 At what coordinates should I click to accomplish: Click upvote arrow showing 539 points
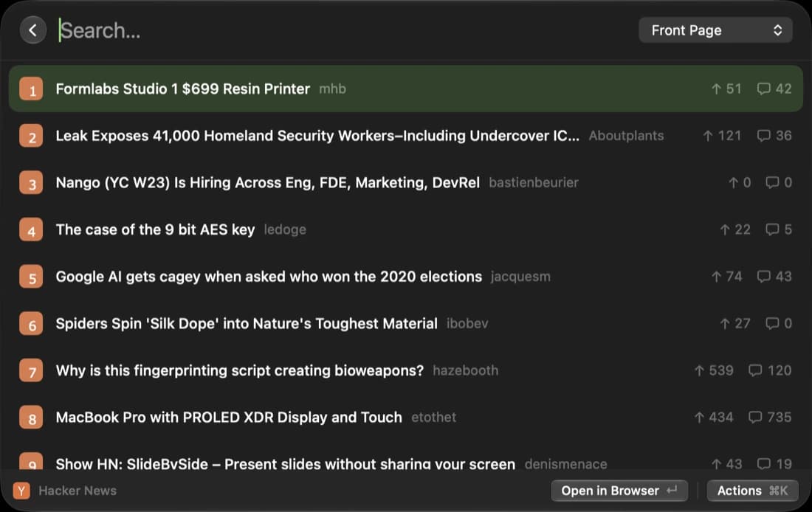[x=699, y=370]
